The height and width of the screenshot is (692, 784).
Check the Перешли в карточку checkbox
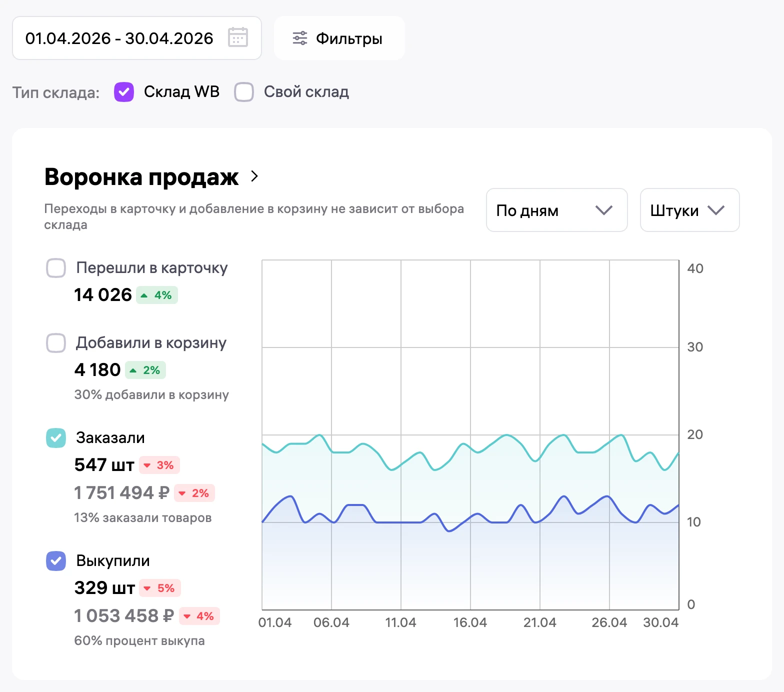56,268
